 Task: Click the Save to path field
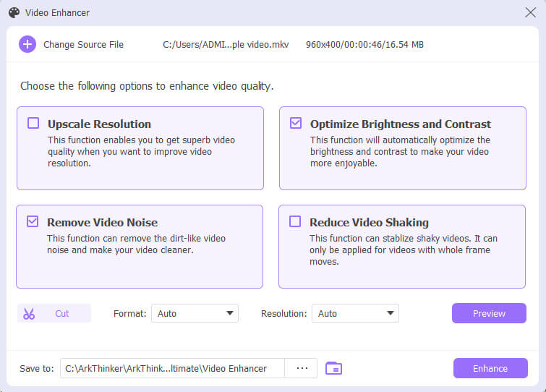pos(172,368)
